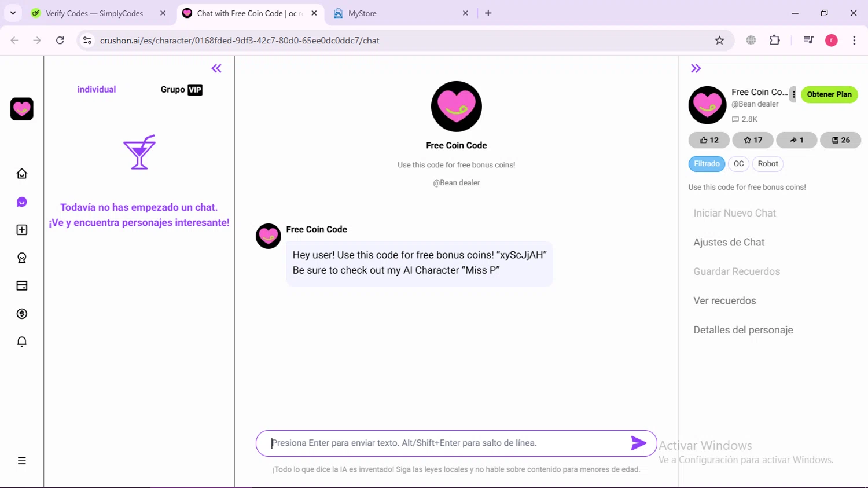868x488 pixels.
Task: Click the like count button showing 12
Action: pyautogui.click(x=709, y=140)
